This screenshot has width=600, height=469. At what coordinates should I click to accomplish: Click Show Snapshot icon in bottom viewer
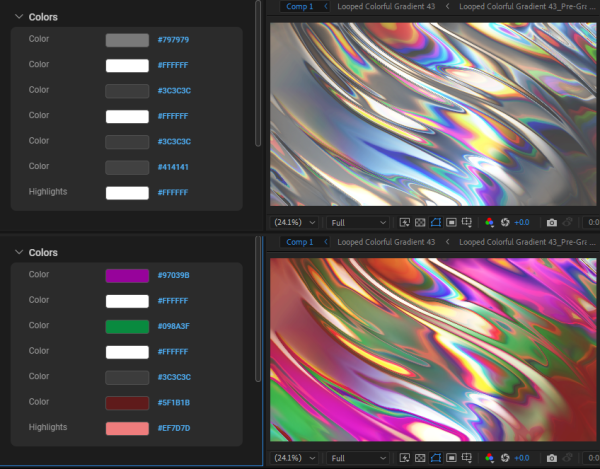[567, 458]
